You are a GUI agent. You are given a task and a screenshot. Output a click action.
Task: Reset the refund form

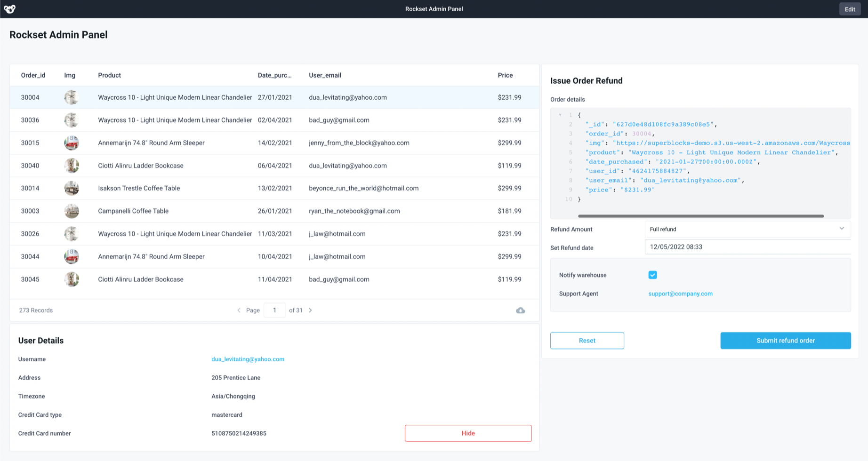tap(587, 340)
